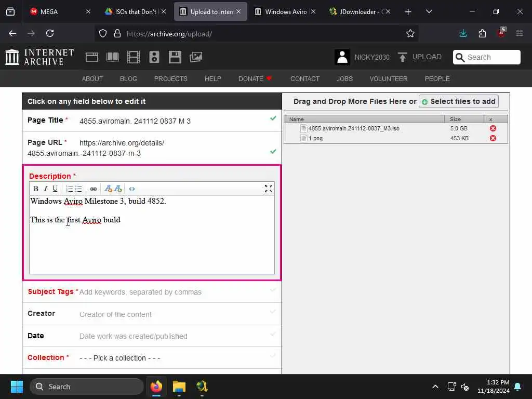Open File Explorer from taskbar
532x399 pixels.
tap(179, 387)
